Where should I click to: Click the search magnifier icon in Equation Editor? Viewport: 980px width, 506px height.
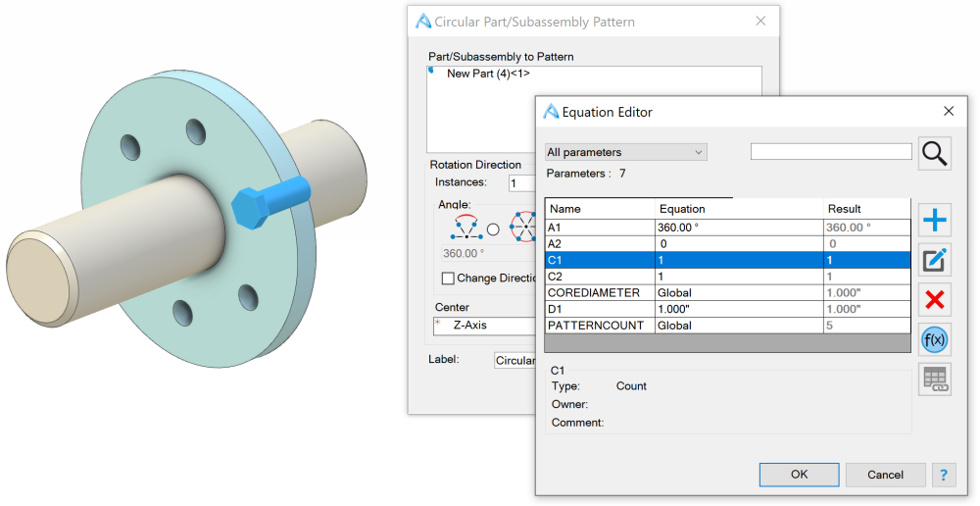(934, 153)
